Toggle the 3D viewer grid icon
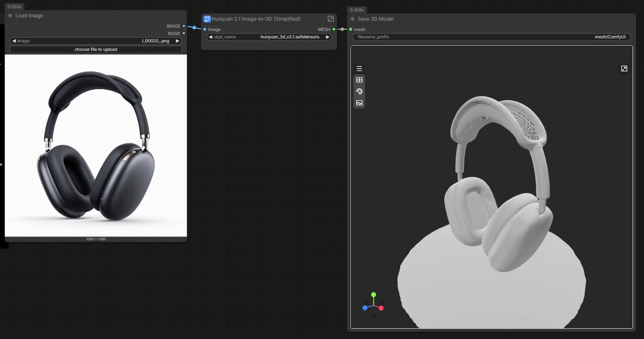644x339 pixels. [x=359, y=80]
